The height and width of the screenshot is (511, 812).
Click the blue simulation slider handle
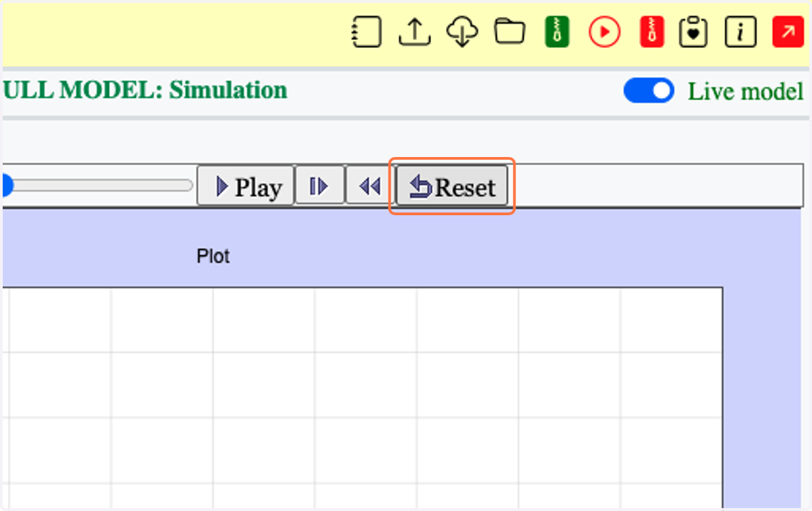pos(7,185)
